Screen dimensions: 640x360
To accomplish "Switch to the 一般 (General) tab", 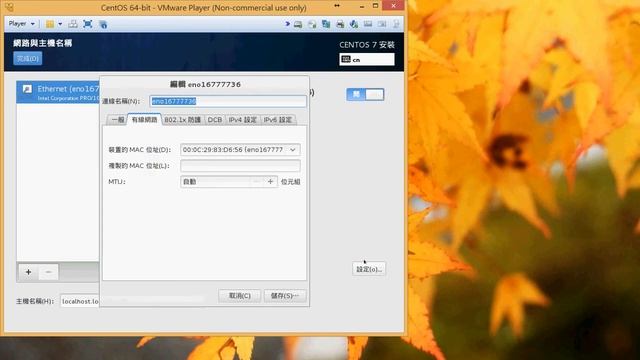I will (118, 120).
